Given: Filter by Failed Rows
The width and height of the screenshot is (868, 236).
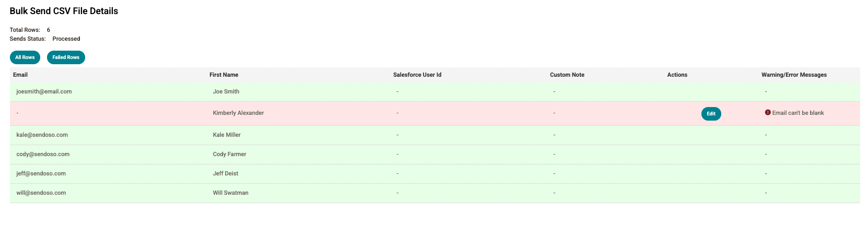Looking at the screenshot, I should [x=66, y=57].
